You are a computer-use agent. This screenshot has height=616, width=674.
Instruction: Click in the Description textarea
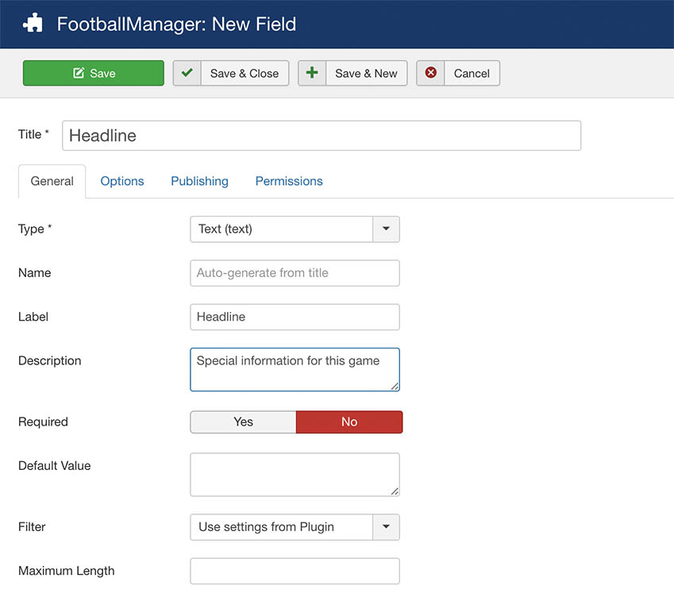[x=295, y=370]
